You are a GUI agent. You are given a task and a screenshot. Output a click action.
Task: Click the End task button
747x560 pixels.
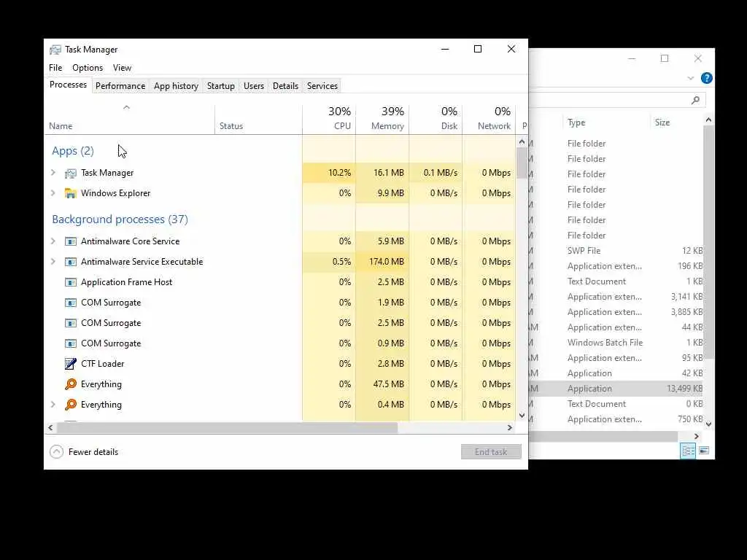pyautogui.click(x=491, y=452)
